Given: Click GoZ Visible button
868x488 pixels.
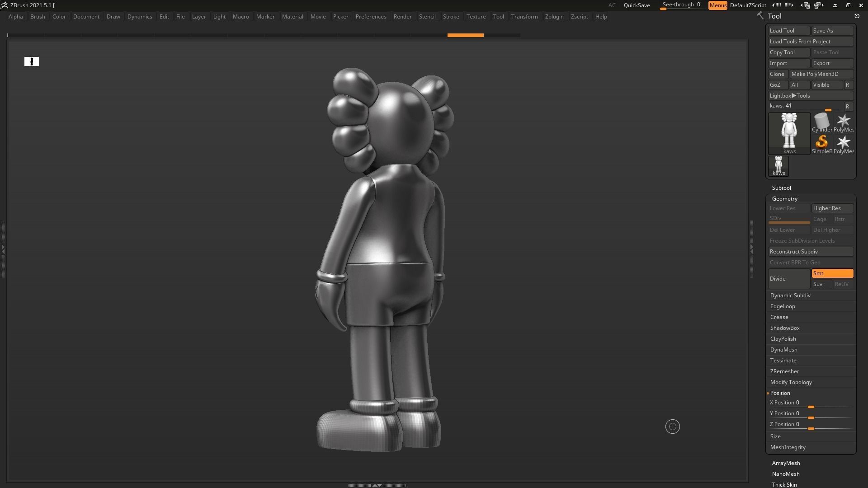Looking at the screenshot, I should tap(827, 85).
